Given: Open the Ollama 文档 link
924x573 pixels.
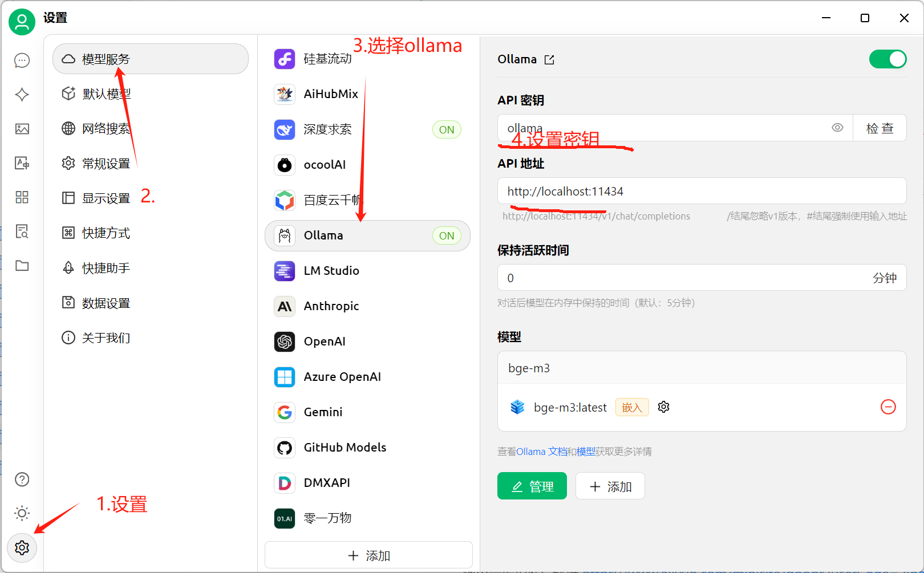Looking at the screenshot, I should point(542,452).
